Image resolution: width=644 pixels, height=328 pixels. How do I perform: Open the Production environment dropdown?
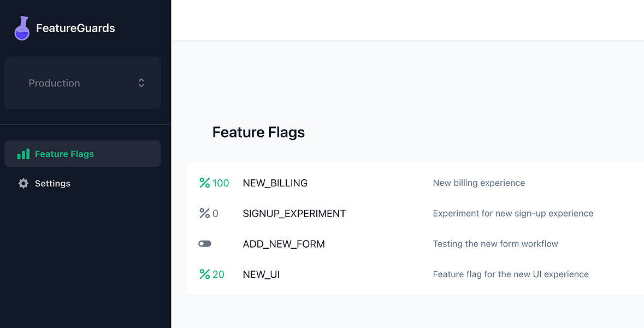coord(82,83)
